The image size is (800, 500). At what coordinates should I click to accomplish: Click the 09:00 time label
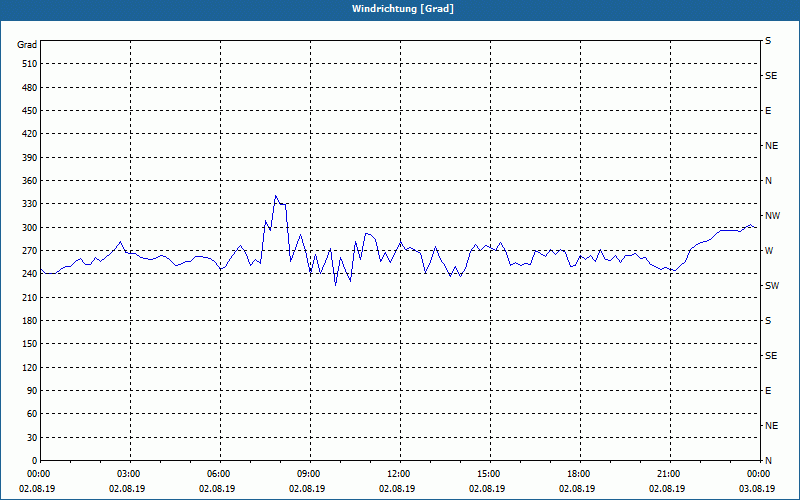click(309, 474)
